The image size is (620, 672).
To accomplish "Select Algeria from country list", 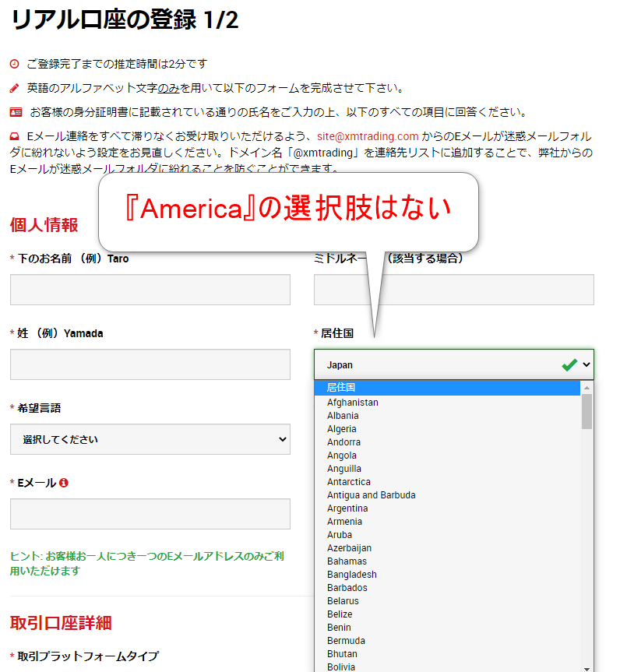I will click(x=447, y=429).
